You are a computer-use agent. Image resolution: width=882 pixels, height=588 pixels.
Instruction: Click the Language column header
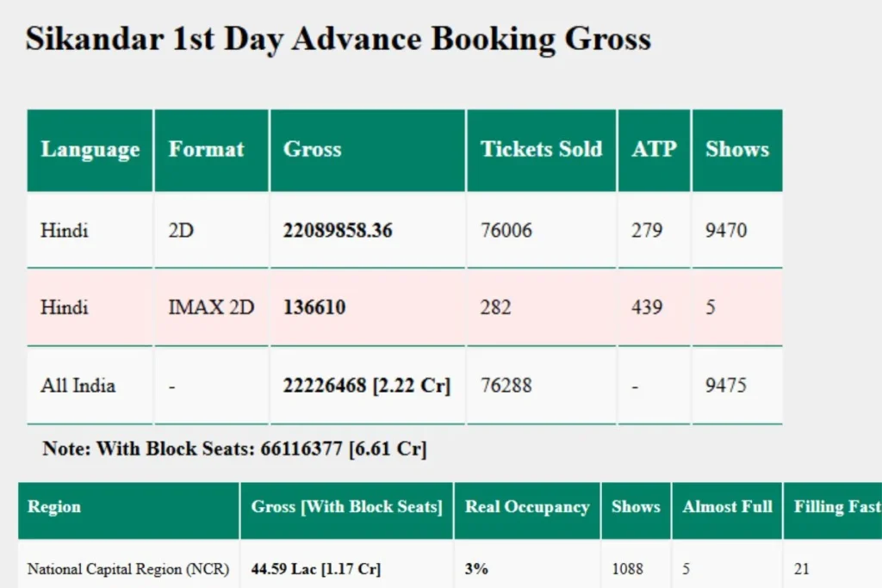pos(90,150)
